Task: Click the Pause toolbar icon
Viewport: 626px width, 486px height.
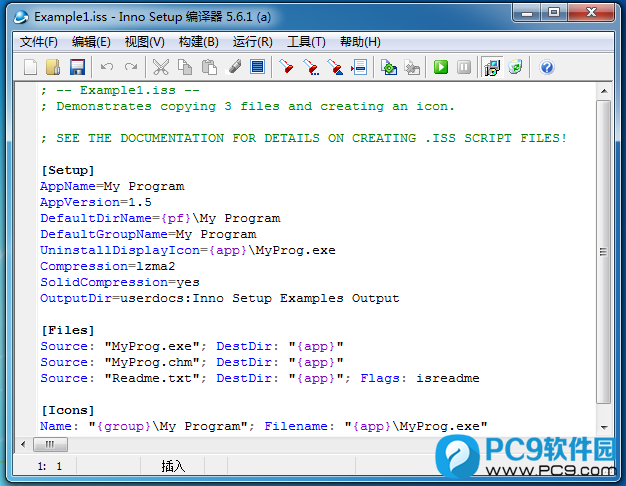Action: click(x=464, y=67)
